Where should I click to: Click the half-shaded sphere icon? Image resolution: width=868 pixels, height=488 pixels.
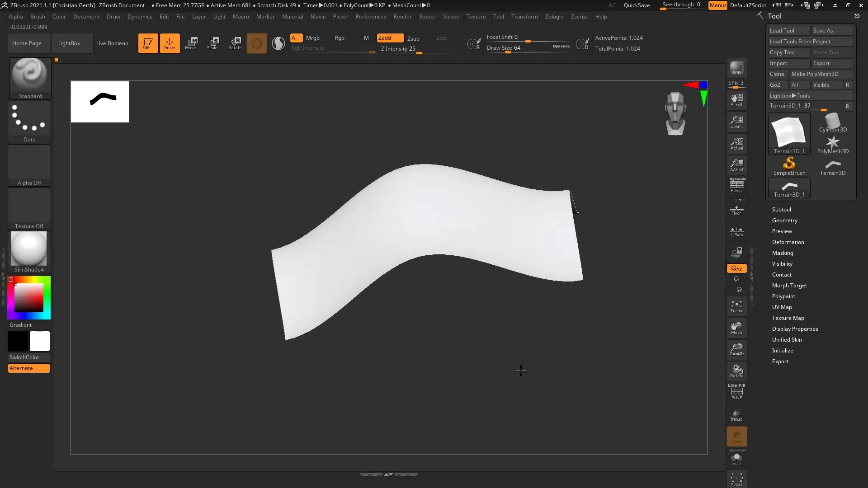[278, 43]
